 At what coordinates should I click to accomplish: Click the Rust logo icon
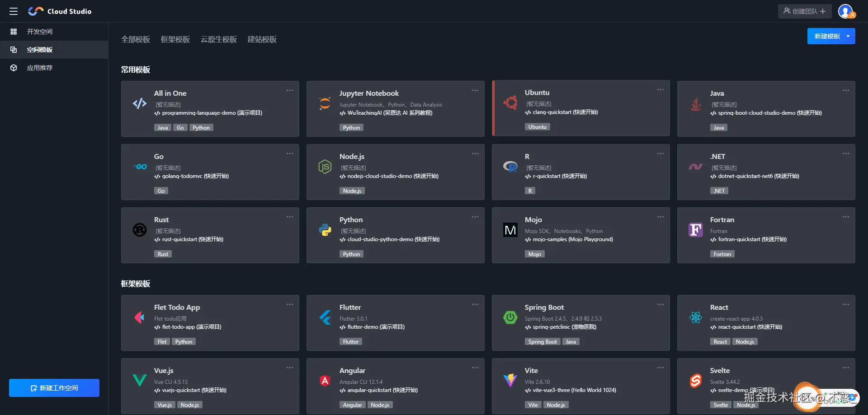coord(140,230)
